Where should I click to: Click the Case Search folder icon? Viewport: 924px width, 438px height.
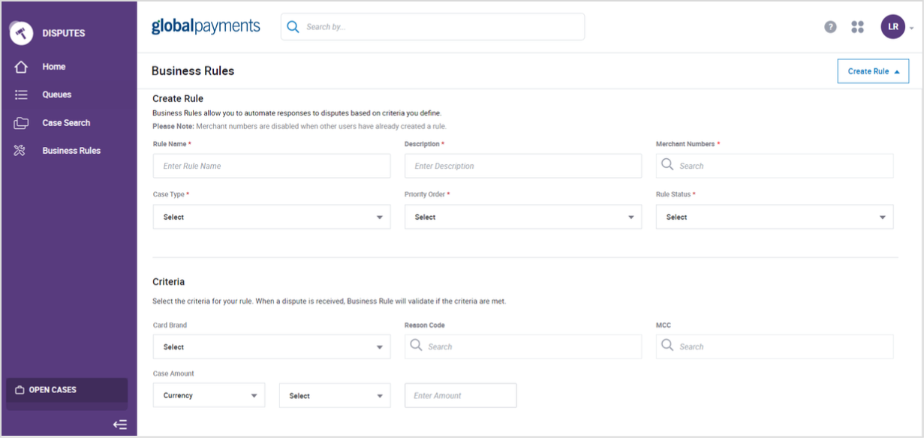point(21,123)
